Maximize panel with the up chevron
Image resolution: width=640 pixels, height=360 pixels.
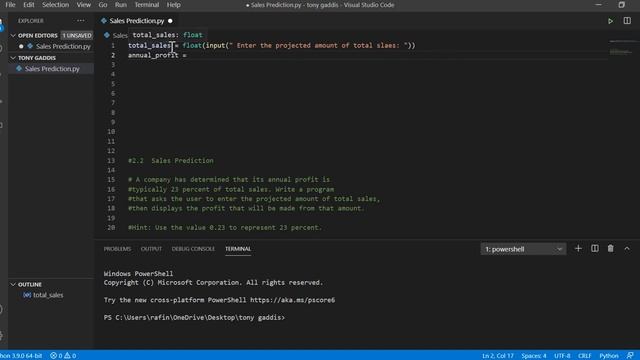click(x=627, y=249)
